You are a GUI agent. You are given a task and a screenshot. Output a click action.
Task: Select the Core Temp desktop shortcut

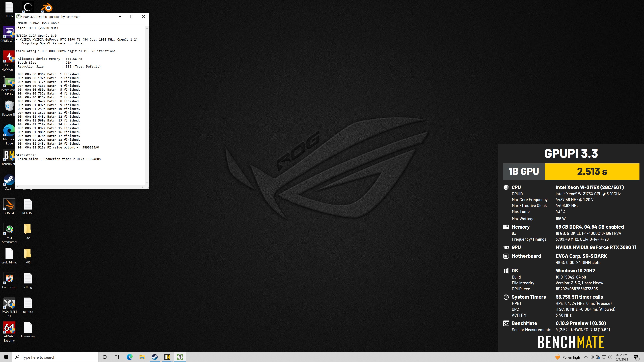tap(9, 280)
